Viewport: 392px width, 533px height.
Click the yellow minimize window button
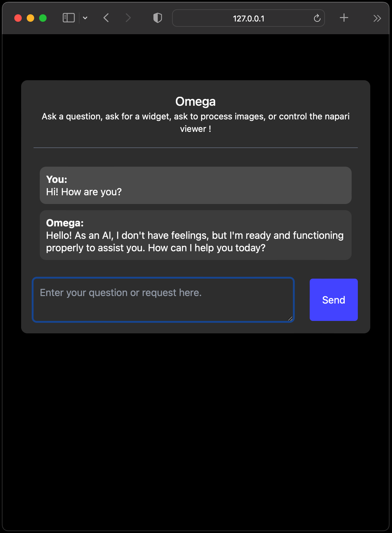coord(30,18)
